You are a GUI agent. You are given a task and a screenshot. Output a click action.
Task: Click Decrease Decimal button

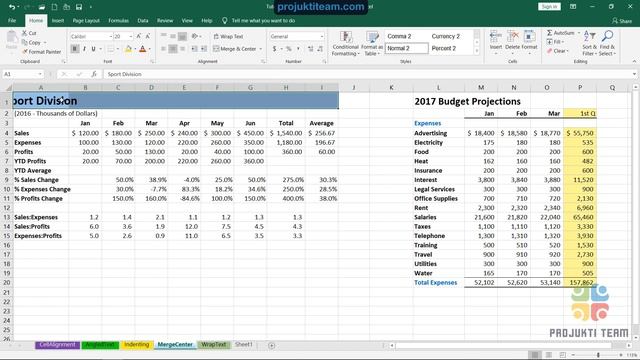[x=320, y=49]
